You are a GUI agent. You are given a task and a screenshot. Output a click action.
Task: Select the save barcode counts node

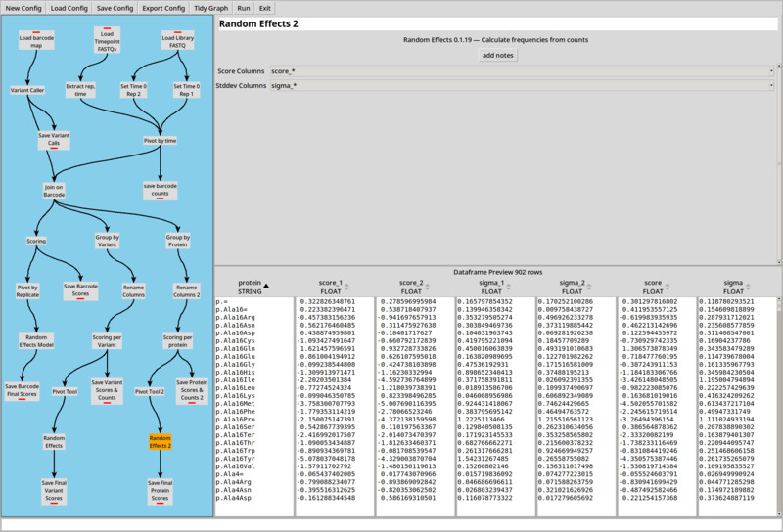click(x=160, y=190)
